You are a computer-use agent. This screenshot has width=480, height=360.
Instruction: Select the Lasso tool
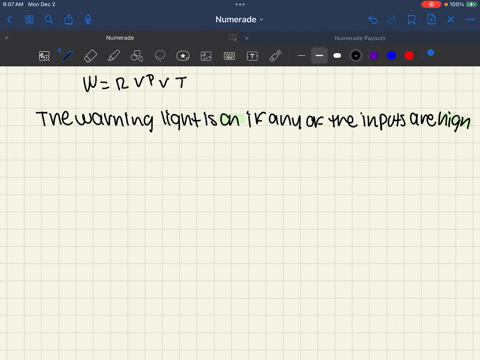click(160, 56)
